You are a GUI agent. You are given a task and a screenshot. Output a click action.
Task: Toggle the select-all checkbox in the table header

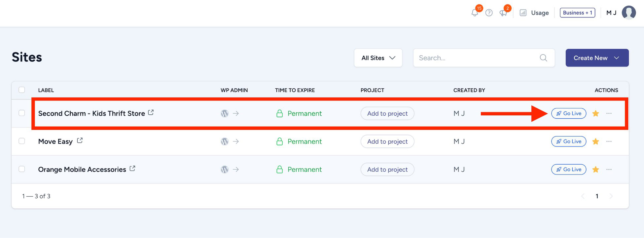point(22,90)
